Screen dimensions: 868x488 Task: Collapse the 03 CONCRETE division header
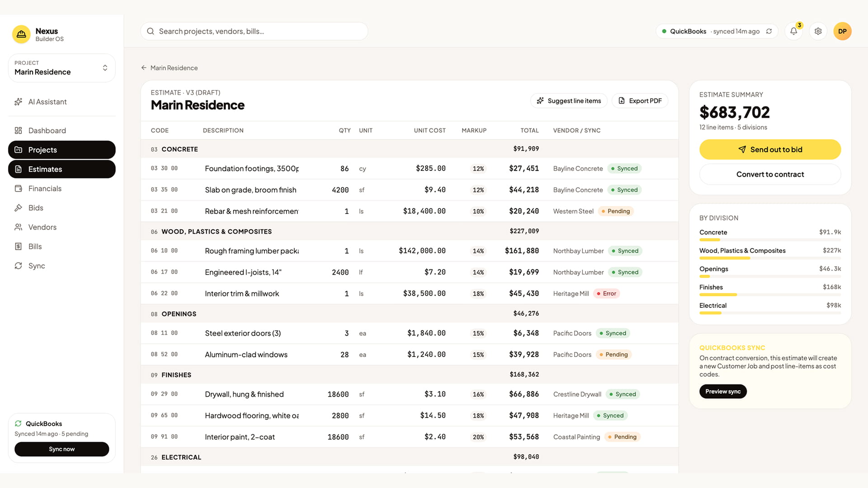click(x=409, y=149)
